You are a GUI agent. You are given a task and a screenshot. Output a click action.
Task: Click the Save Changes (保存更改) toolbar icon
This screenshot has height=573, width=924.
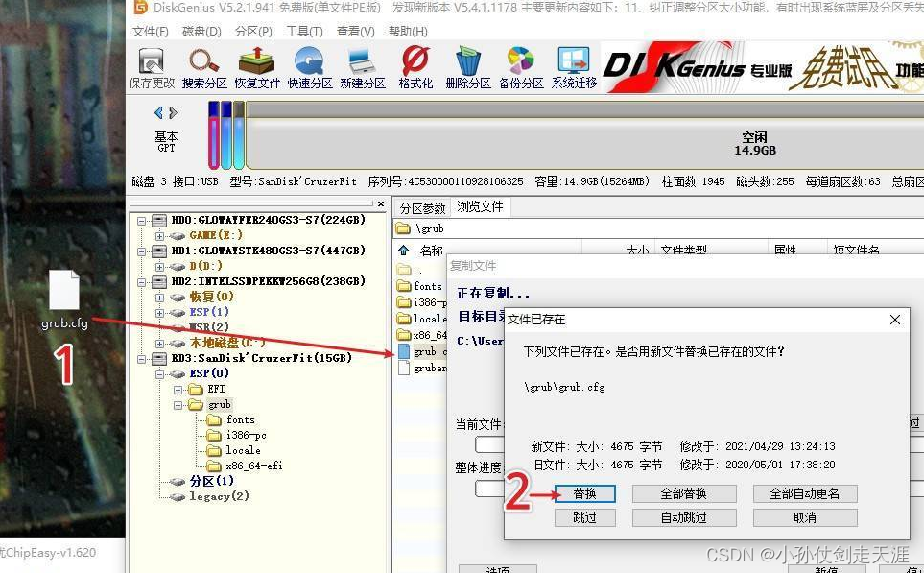coord(152,68)
